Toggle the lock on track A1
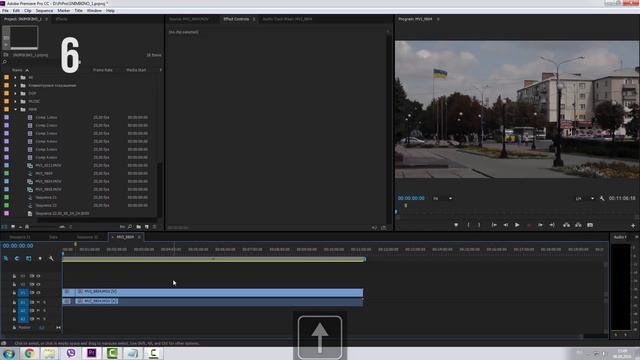This screenshot has height=360, width=640. click(14, 302)
